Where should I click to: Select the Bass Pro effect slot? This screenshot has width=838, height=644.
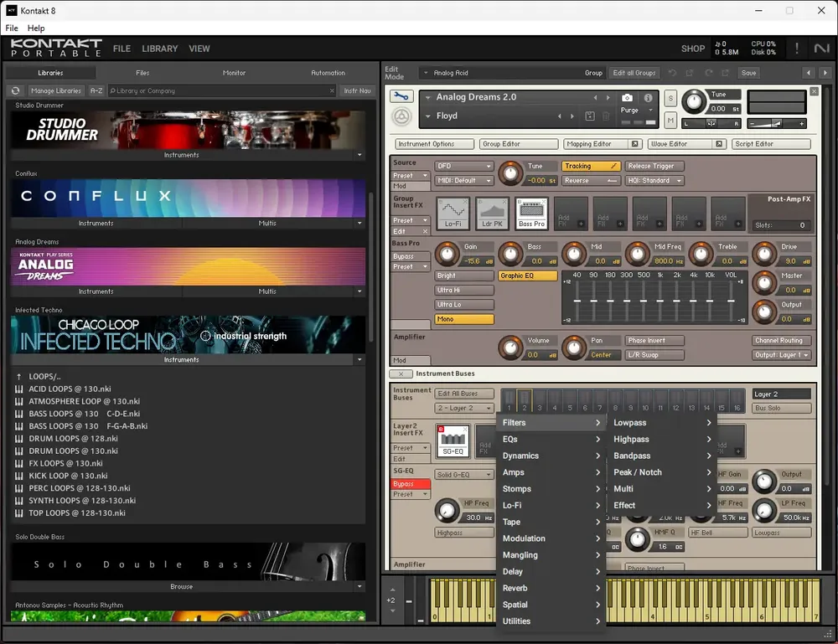[x=531, y=214]
